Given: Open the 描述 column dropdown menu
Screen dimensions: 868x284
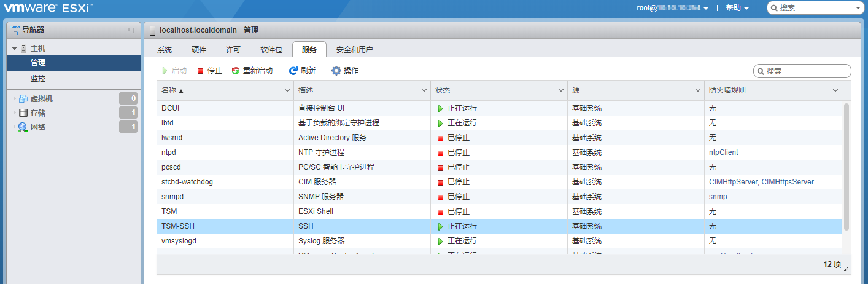Looking at the screenshot, I should 424,90.
